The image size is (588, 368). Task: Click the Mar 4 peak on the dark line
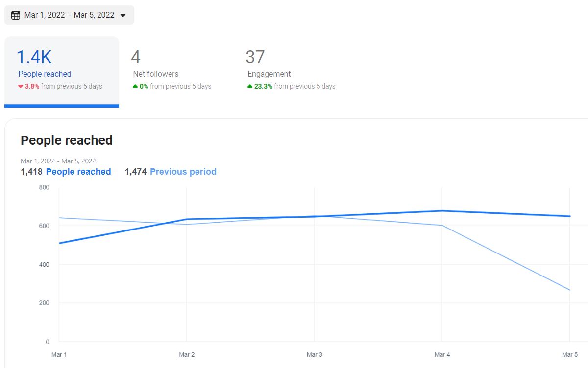[442, 211]
